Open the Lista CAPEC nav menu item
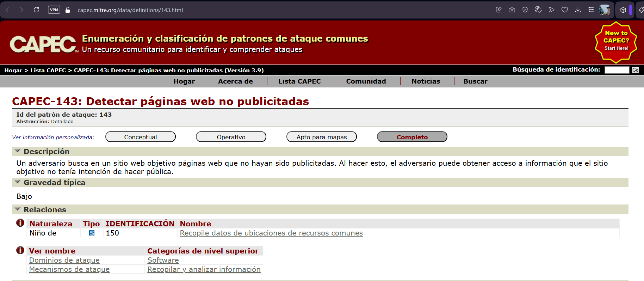644x281 pixels. coord(299,81)
